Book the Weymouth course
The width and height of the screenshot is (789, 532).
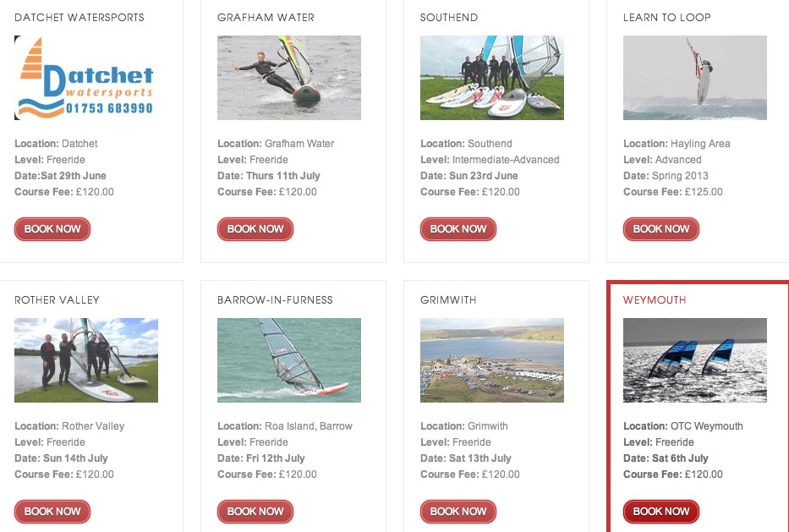tap(660, 512)
